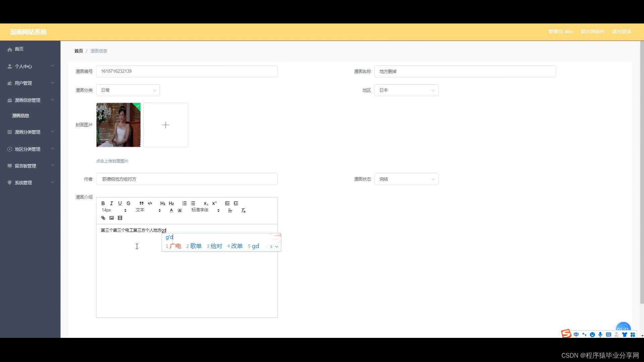Toggle underline formatting in editor
This screenshot has width=644, height=362.
click(120, 203)
